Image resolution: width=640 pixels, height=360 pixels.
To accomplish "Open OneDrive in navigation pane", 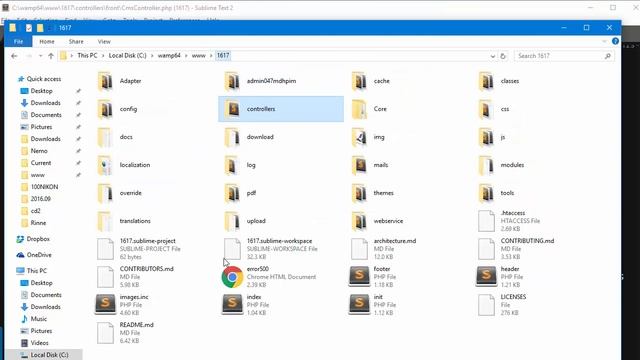I will click(34, 255).
